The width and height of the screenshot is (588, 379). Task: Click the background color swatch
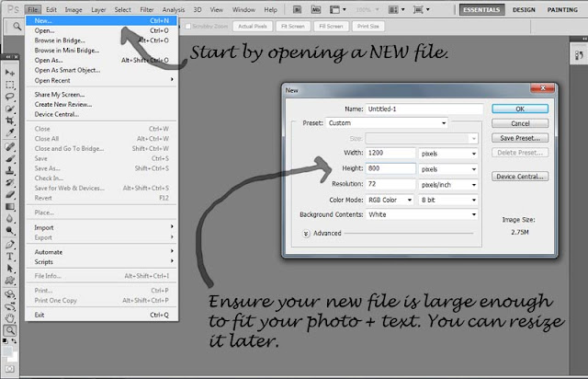(13, 357)
